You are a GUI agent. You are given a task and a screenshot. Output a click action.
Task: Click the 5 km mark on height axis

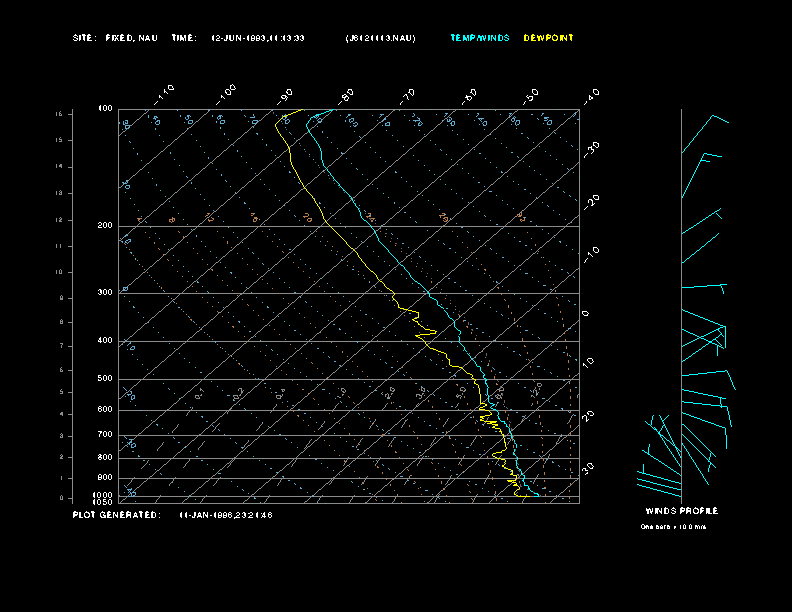click(x=62, y=392)
